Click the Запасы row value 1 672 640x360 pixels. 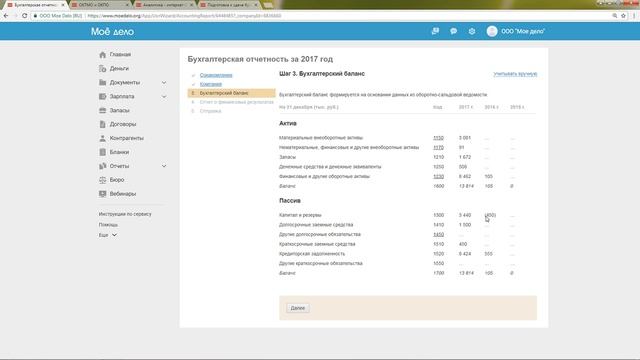click(x=465, y=157)
